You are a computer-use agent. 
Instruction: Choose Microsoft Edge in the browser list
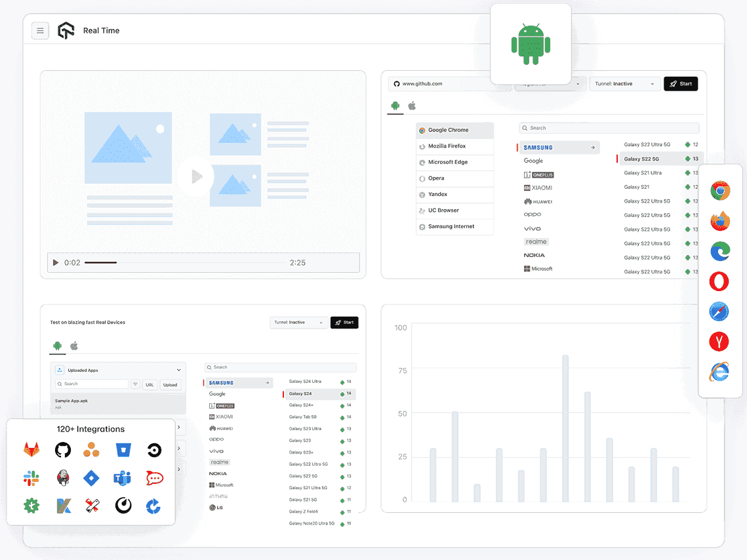(455, 163)
